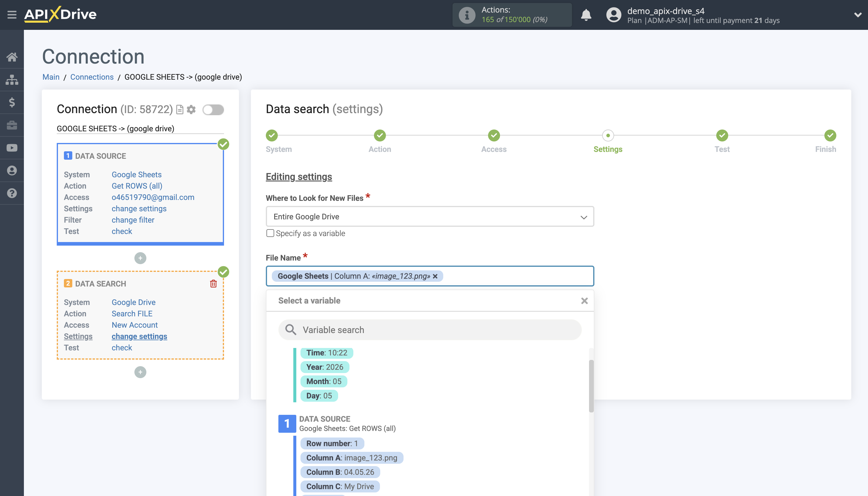Open the video tutorials sidebar icon
The height and width of the screenshot is (496, 868).
coord(12,148)
